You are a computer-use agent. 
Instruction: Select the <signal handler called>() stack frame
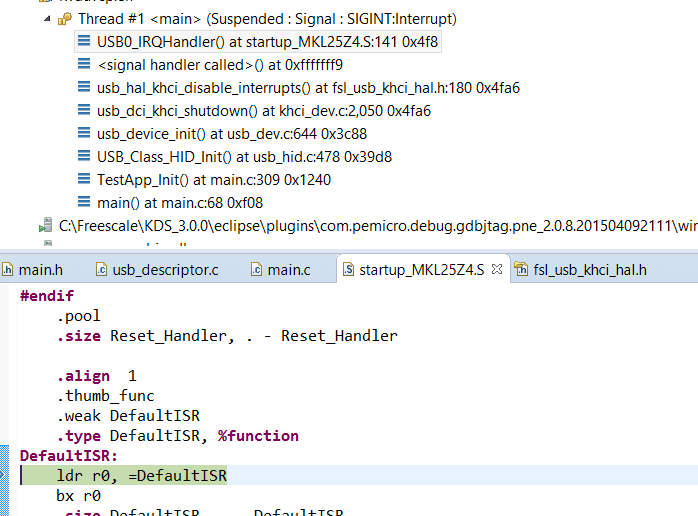220,65
